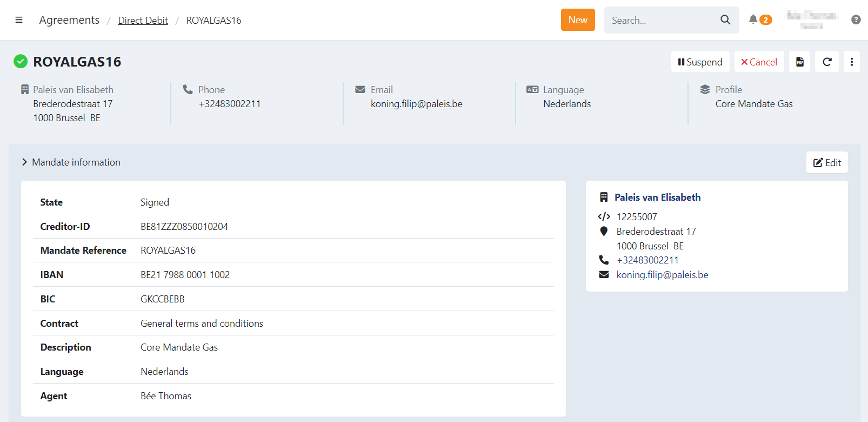Open Paleis van Elisabeth customer link
The image size is (868, 422).
pos(657,197)
